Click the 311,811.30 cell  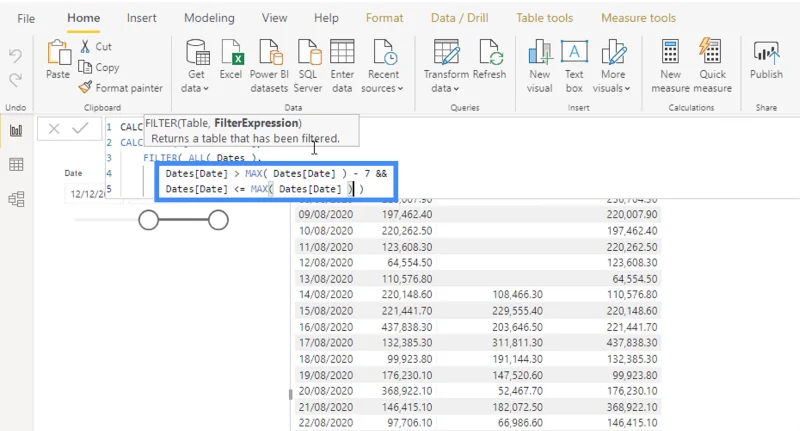(x=517, y=343)
